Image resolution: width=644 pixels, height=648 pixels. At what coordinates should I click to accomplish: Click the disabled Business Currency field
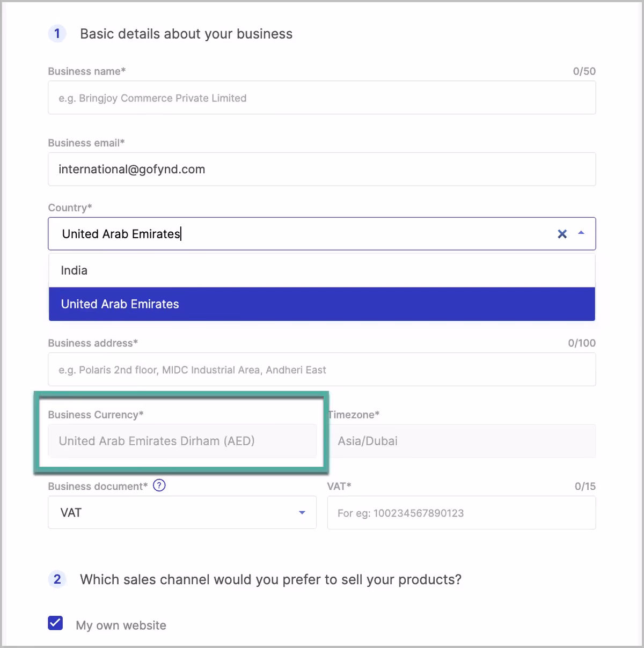182,441
